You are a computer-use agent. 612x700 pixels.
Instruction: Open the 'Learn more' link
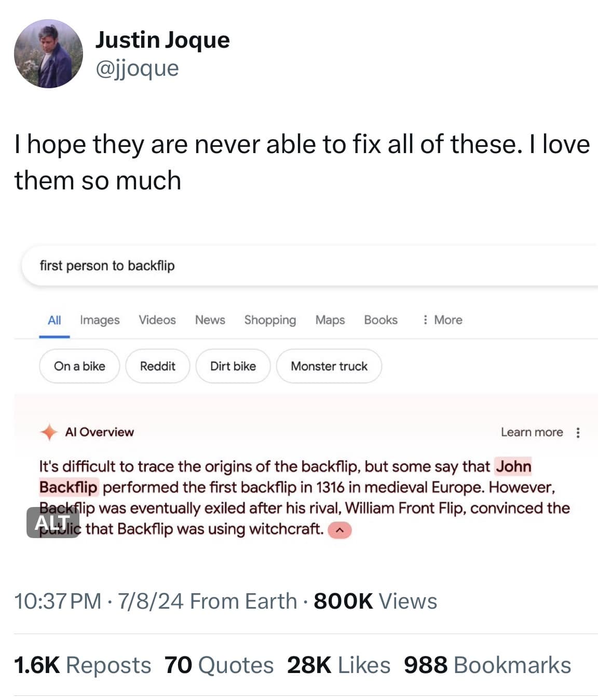point(532,432)
